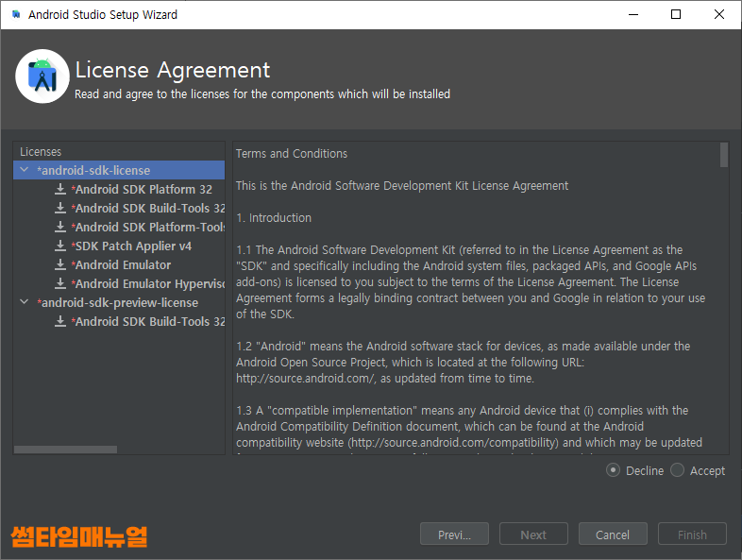Click the Android Studio logo icon in header
Screen dimensions: 742x560
[42, 76]
